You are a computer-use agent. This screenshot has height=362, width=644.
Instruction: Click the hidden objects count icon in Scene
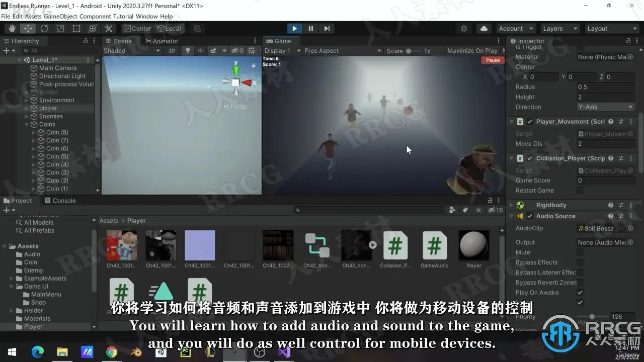coord(237,51)
